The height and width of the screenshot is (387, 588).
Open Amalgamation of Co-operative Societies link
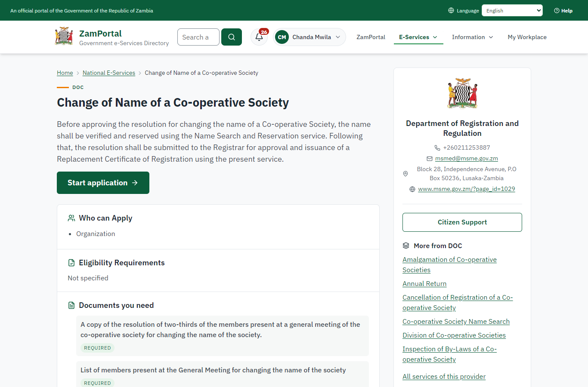click(x=449, y=265)
